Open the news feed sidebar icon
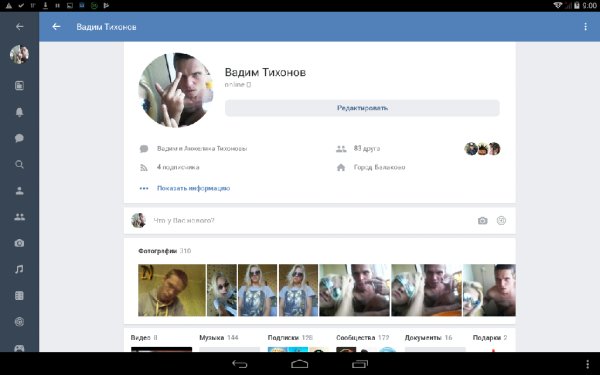 (x=19, y=85)
